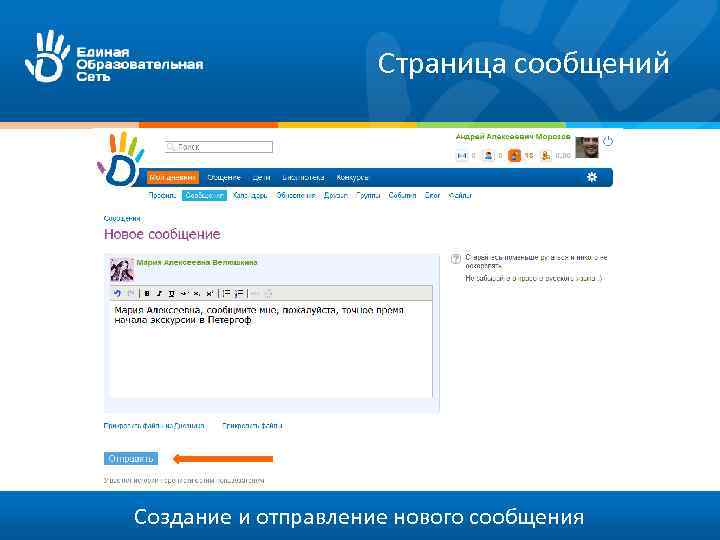Click the 'Отправить' send button
The image size is (720, 540).
[131, 459]
